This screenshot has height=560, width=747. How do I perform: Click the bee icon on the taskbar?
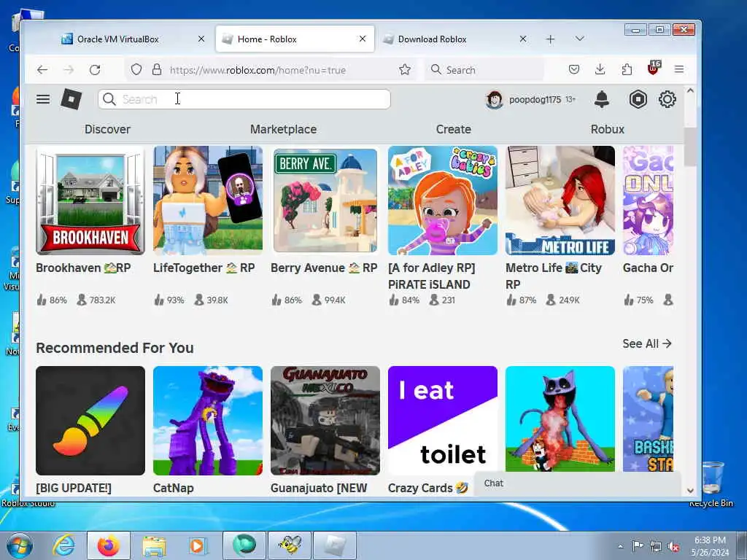tap(290, 545)
